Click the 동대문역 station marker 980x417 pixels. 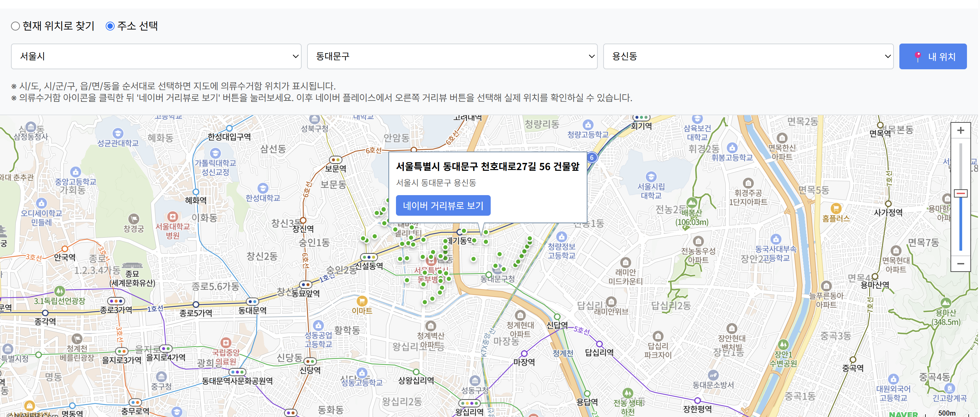(x=252, y=301)
